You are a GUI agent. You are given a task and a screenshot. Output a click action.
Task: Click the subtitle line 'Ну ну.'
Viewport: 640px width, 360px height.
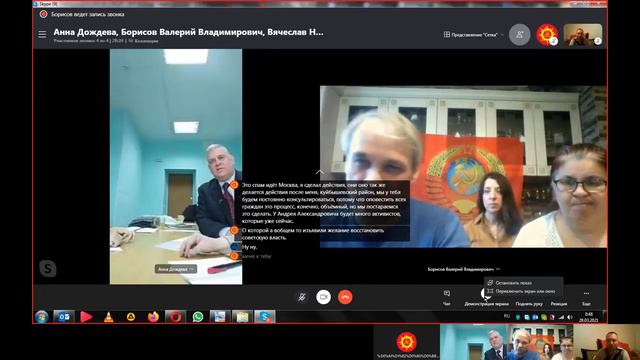tap(249, 247)
